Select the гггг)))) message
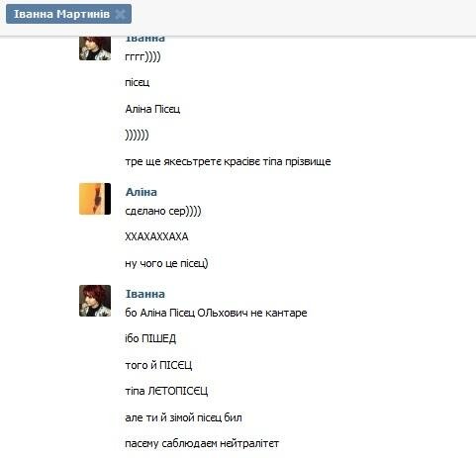 pyautogui.click(x=143, y=56)
